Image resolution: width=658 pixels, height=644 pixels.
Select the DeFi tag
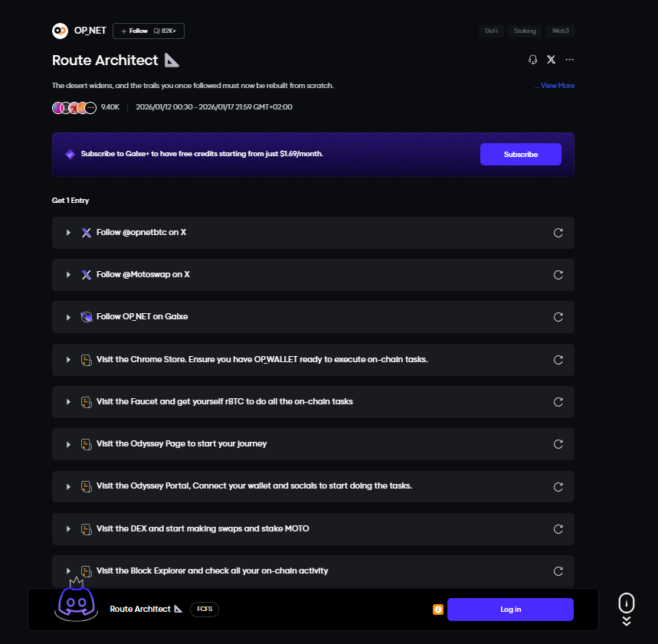pos(491,31)
